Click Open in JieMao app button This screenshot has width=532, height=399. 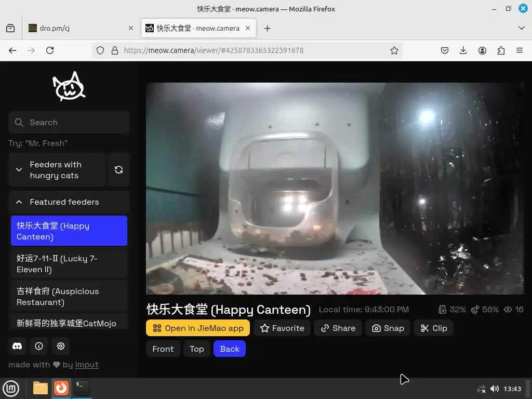coord(198,328)
